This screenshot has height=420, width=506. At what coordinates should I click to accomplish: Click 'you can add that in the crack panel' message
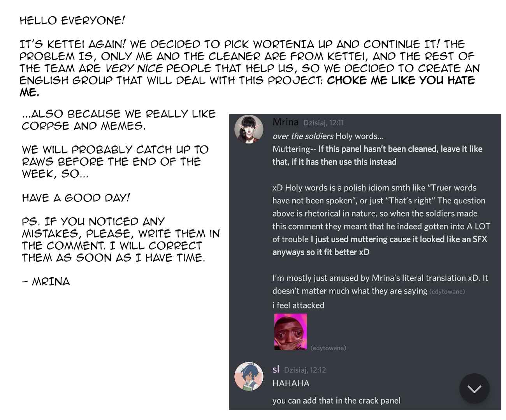[x=336, y=401]
